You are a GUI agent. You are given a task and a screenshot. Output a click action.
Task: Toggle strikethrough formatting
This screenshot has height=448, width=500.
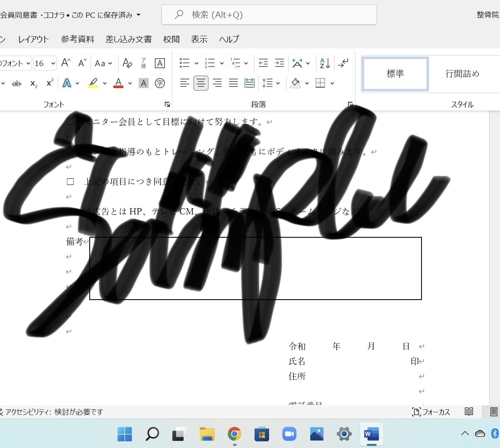[17, 84]
